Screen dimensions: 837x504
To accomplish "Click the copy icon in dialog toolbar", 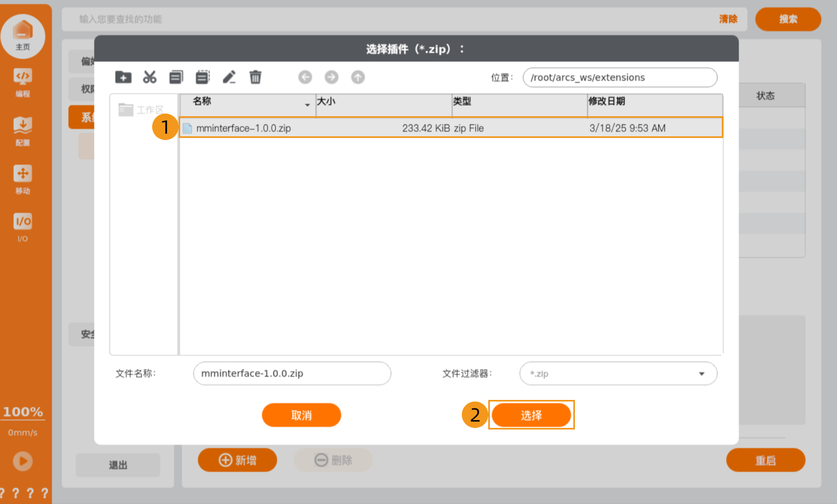I will click(x=176, y=77).
